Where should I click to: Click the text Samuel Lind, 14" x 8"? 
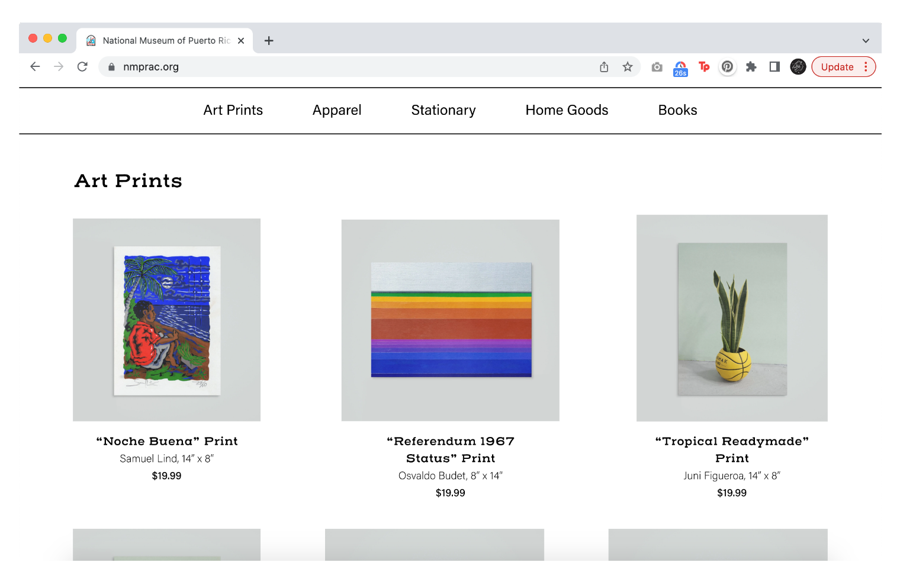pyautogui.click(x=166, y=458)
